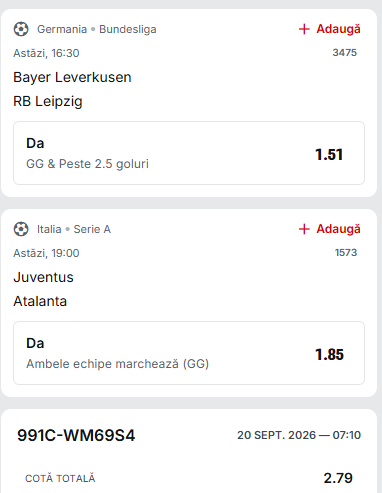The image size is (382, 493).
Task: Open the Atalanta team name
Action: click(40, 301)
